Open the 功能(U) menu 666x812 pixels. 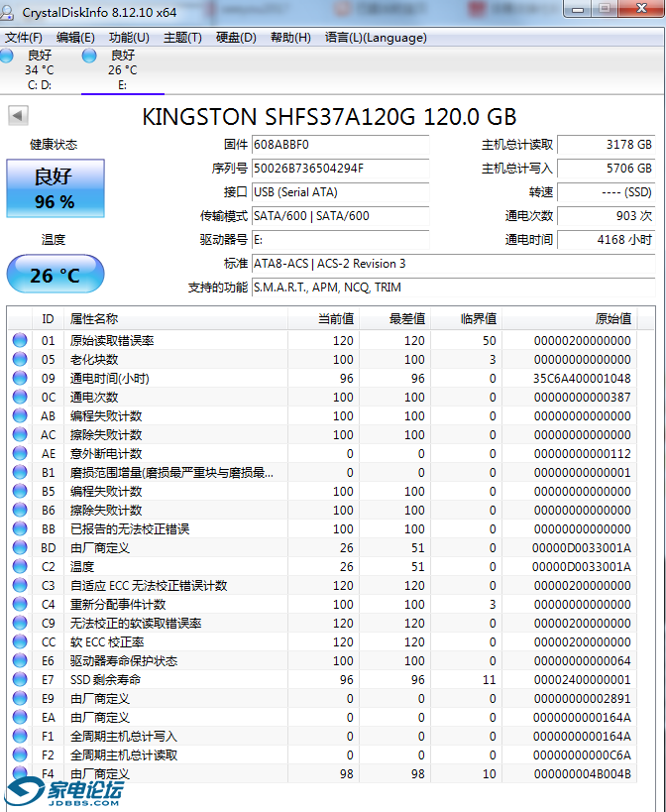point(129,38)
